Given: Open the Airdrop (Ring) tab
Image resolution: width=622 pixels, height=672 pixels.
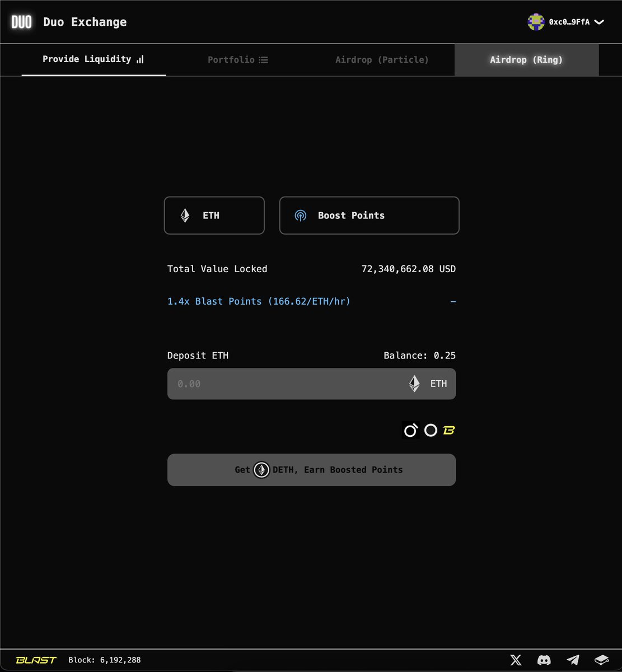Looking at the screenshot, I should pyautogui.click(x=526, y=59).
